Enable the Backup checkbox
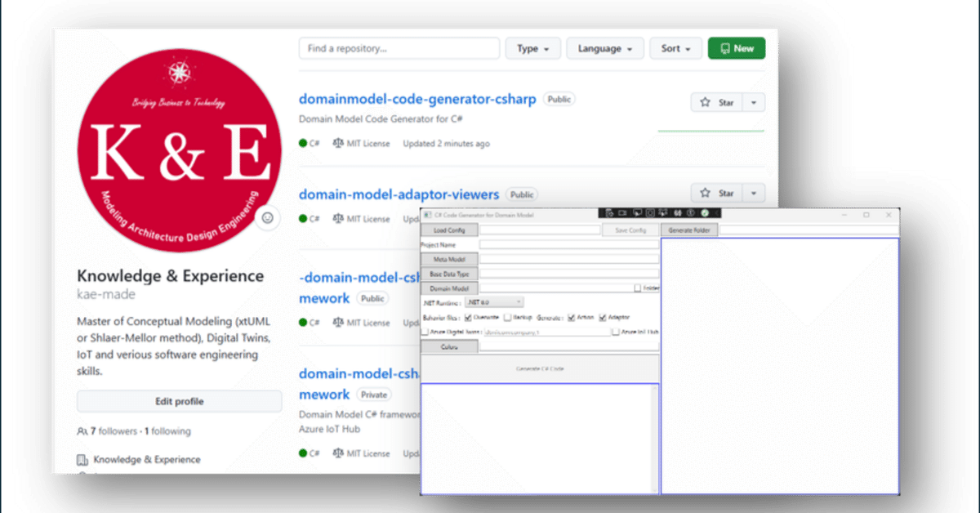Screen dimensions: 980x513 tap(508, 317)
